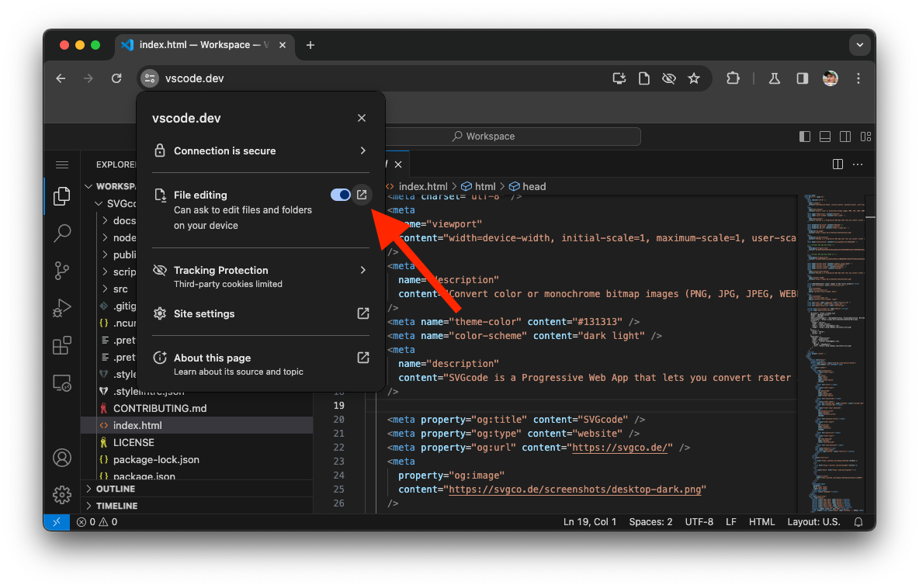The height and width of the screenshot is (588, 919).
Task: Open the Remote Explorer
Action: pos(61,382)
